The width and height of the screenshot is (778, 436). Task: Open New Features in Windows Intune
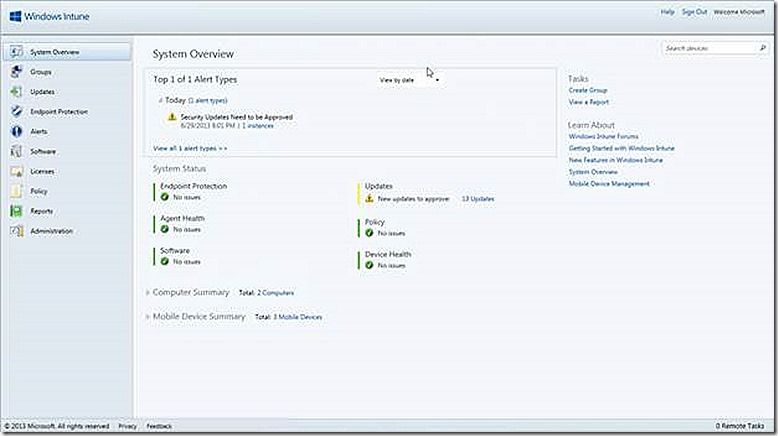(616, 160)
